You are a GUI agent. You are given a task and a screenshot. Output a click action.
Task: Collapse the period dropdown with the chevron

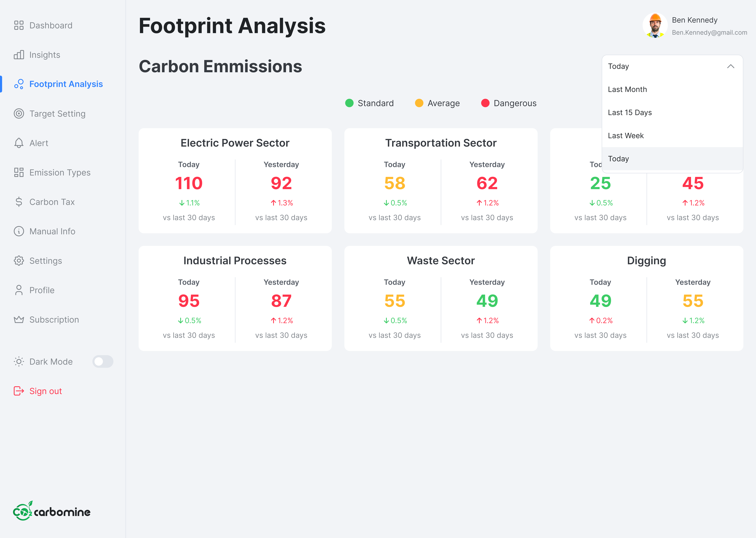(731, 66)
